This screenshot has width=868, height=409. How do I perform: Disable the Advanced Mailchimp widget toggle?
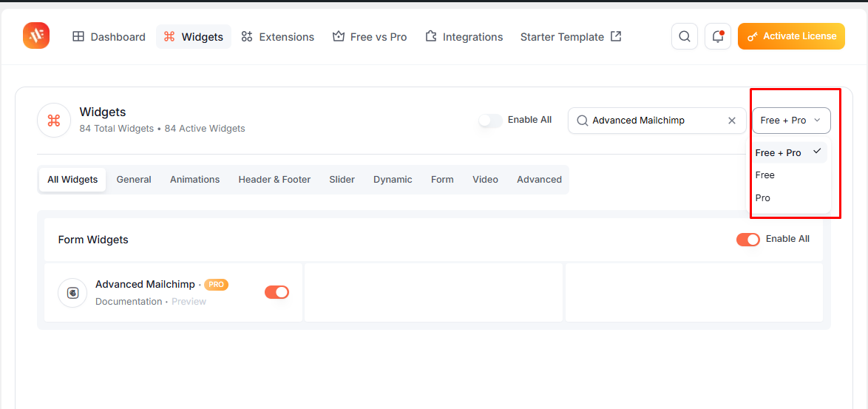277,292
